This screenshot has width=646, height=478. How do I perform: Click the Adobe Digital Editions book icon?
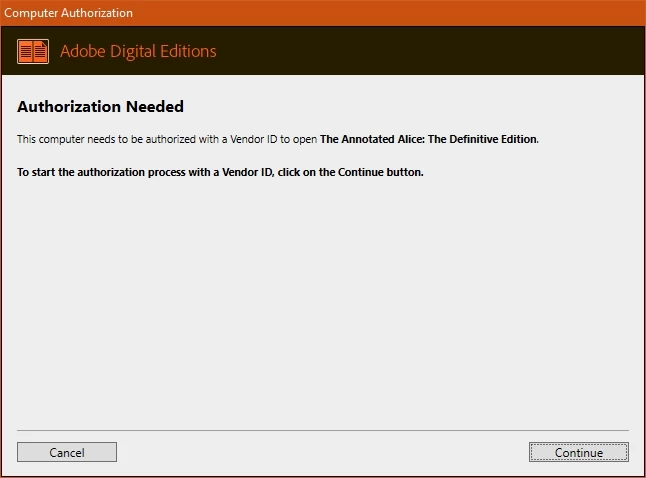click(x=33, y=52)
